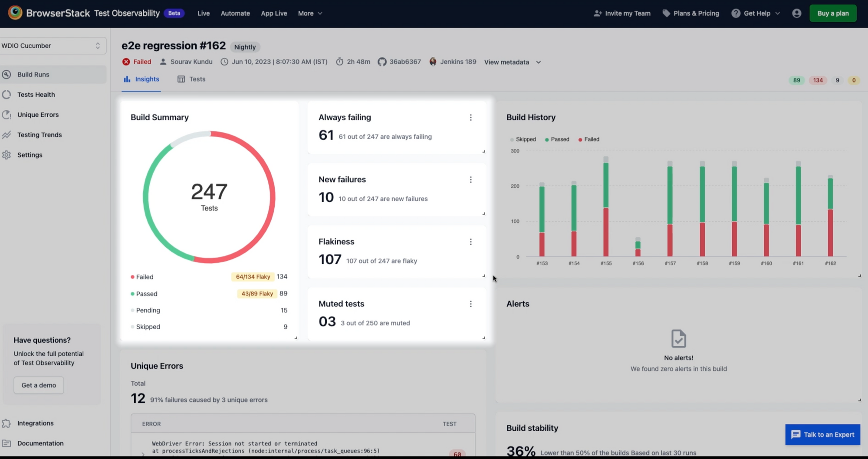Expand the WebDriver Error row

(143, 454)
